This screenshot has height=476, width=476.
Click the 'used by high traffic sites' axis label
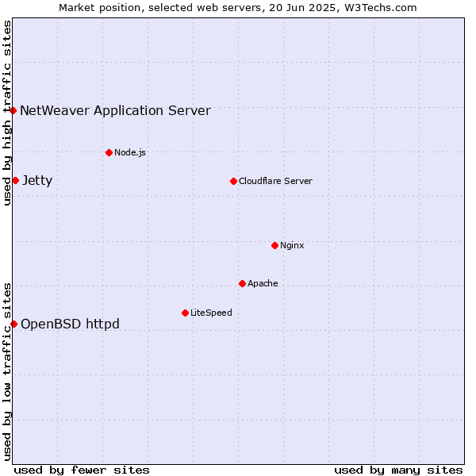pyautogui.click(x=6, y=113)
